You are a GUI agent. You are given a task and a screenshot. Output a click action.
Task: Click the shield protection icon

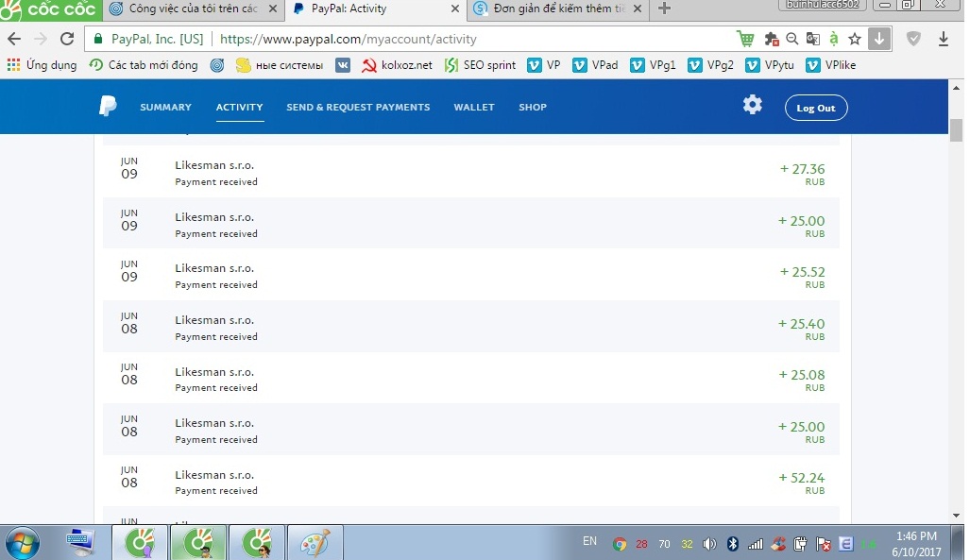pos(913,39)
